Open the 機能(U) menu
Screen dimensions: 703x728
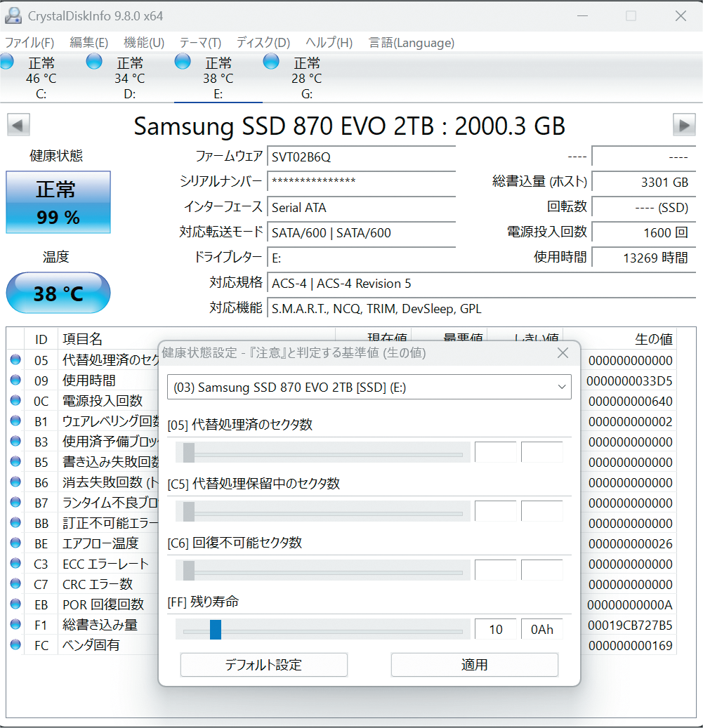click(144, 43)
